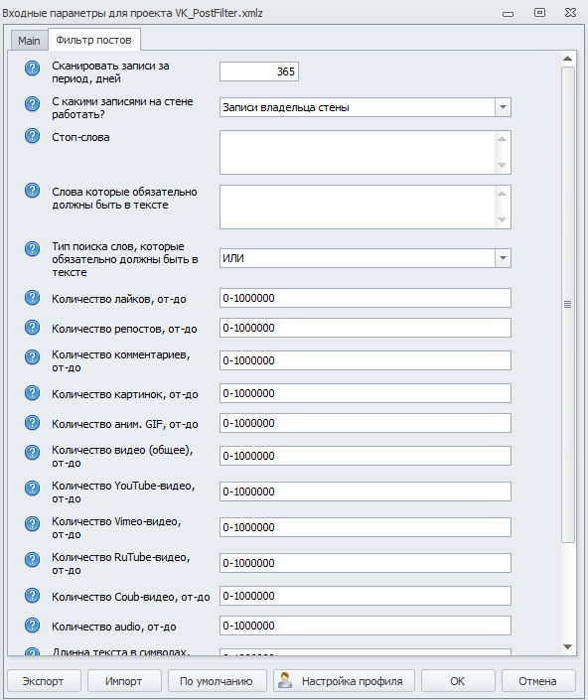Click help icon beside Количество репостов
The height and width of the screenshot is (700, 588).
(x=32, y=328)
